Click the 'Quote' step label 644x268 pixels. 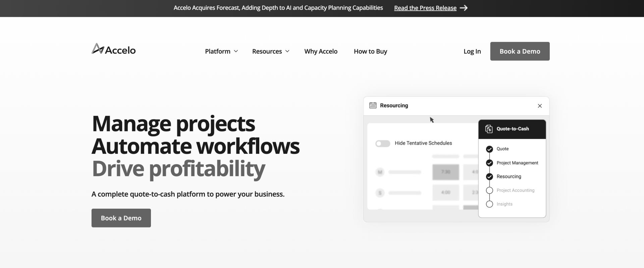(x=502, y=149)
